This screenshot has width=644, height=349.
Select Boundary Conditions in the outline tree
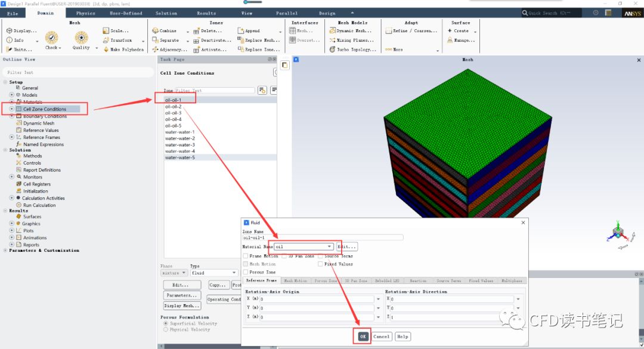click(44, 116)
